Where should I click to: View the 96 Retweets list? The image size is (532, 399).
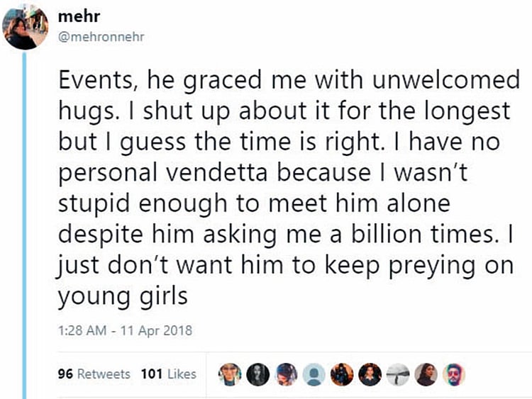(x=94, y=373)
